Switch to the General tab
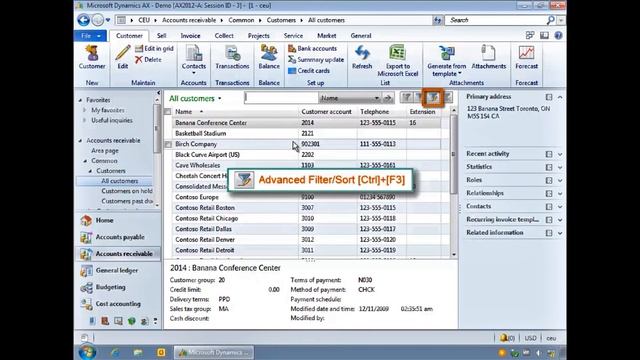This screenshot has height=360, width=640. [x=361, y=36]
